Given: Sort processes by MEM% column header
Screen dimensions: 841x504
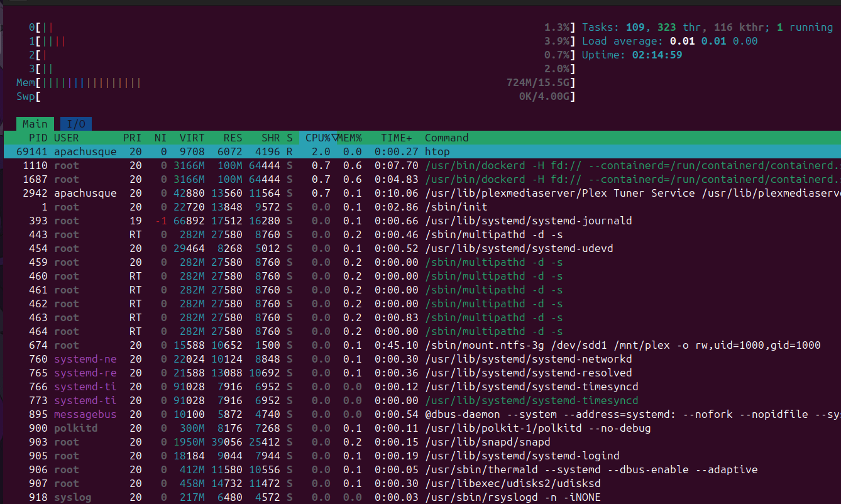Looking at the screenshot, I should coord(350,138).
